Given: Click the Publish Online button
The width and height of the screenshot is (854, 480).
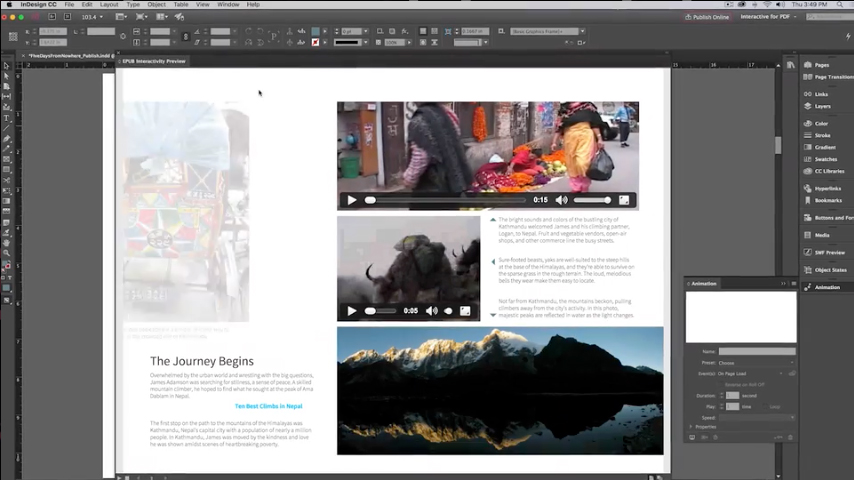Looking at the screenshot, I should point(707,17).
